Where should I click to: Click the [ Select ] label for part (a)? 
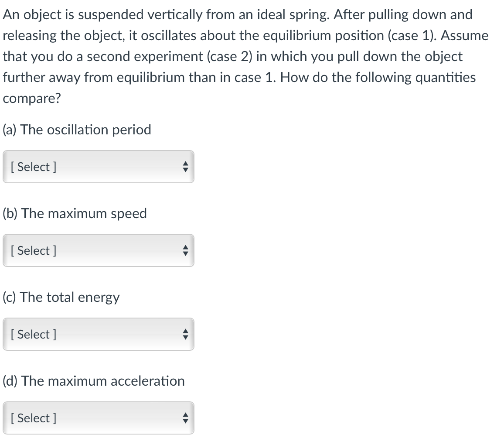[33, 167]
